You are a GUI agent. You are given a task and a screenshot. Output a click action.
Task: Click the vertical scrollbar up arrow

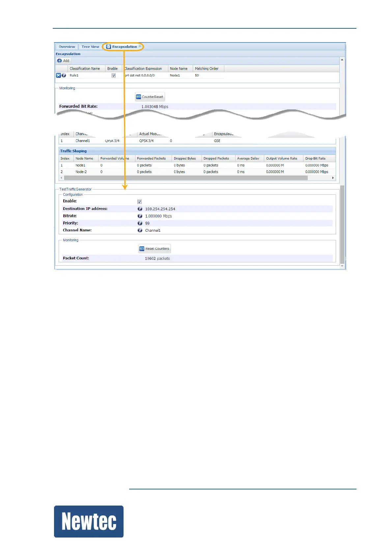point(342,60)
